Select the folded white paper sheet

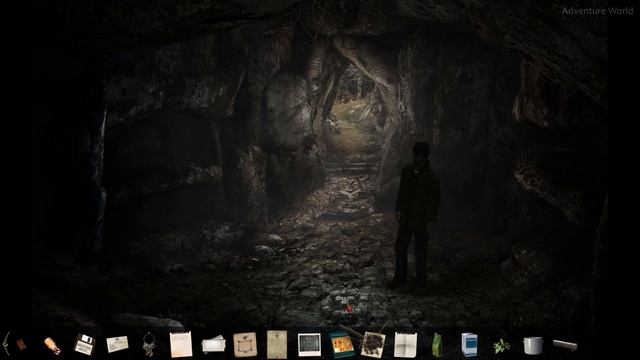tap(405, 345)
